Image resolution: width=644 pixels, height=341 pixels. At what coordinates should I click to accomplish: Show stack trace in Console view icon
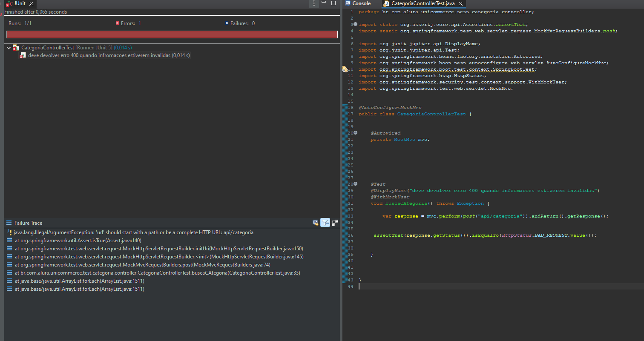pos(316,223)
